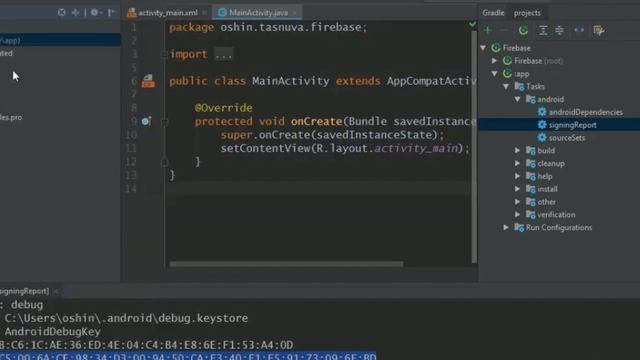Viewport: 640px width, 360px height.
Task: Expand the cleanup task group
Action: (x=517, y=163)
